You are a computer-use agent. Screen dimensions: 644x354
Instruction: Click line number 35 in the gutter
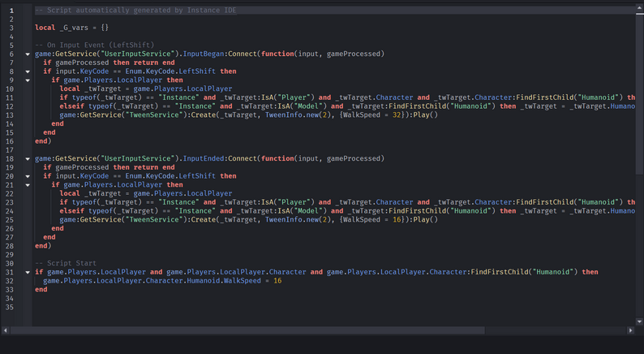(x=10, y=307)
